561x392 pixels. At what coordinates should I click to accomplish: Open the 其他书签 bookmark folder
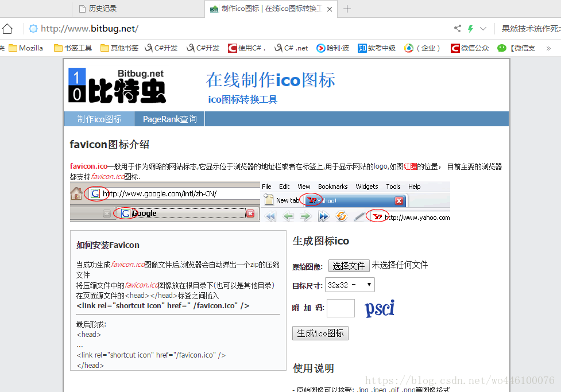click(x=119, y=48)
